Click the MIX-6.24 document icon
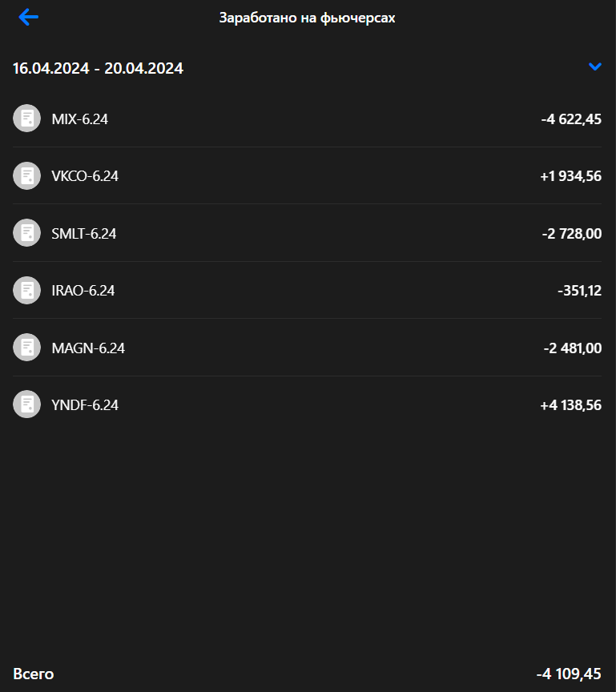This screenshot has width=616, height=692. (27, 119)
